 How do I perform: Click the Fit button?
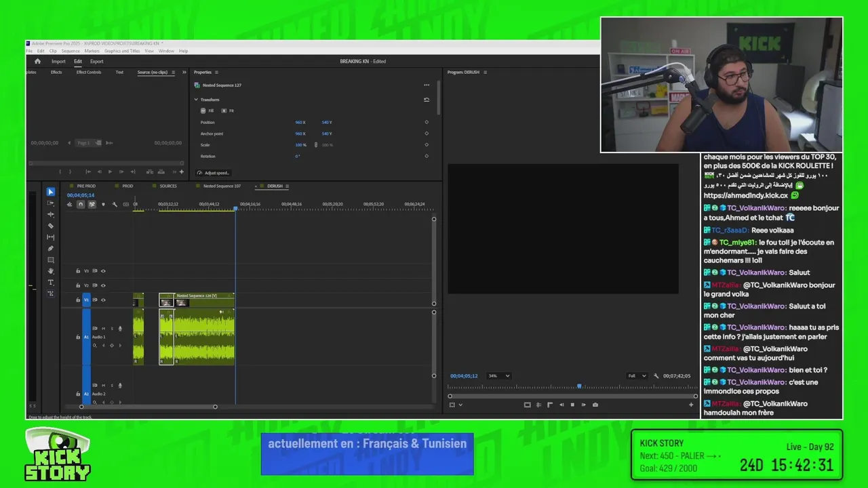228,110
